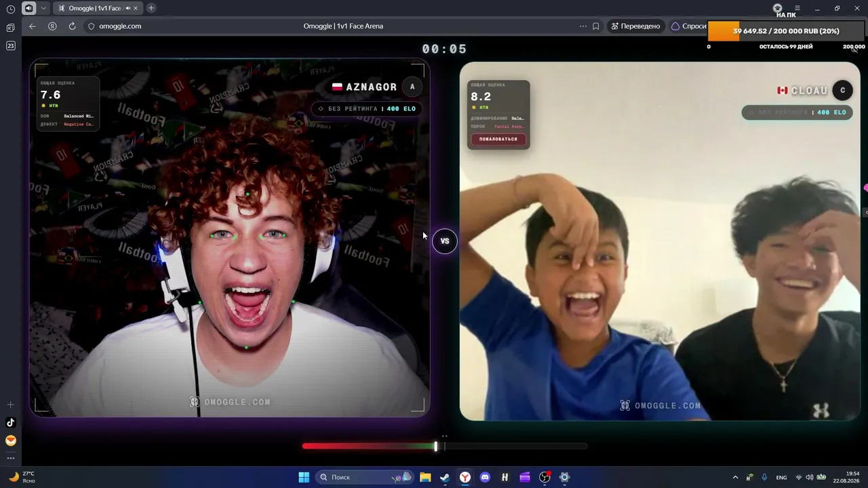
Task: Click the round C avatar badge
Action: (843, 90)
